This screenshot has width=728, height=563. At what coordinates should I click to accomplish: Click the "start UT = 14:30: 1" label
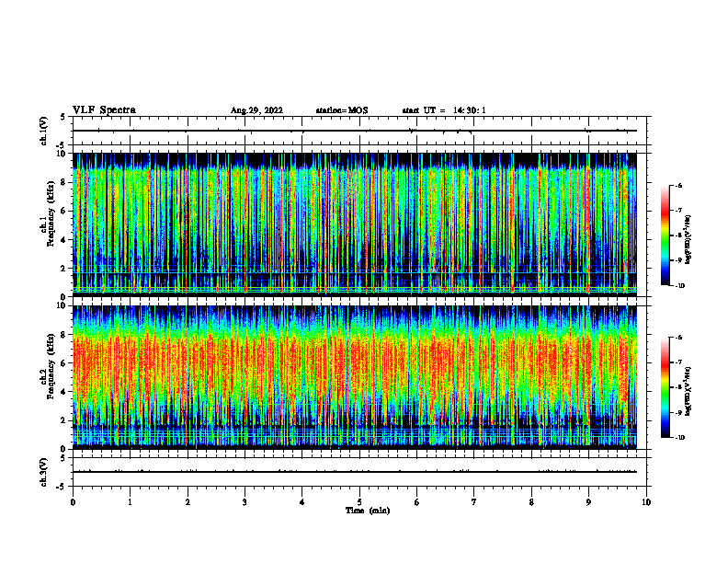444,110
